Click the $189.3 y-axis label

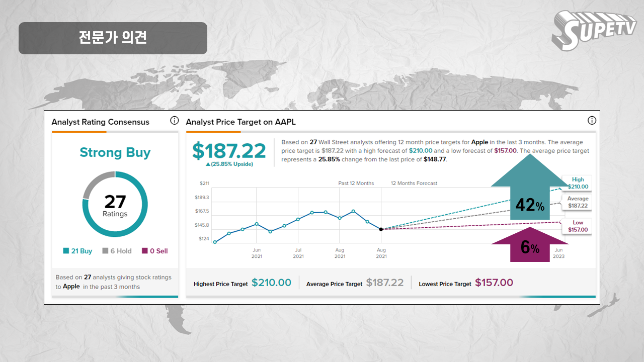click(x=202, y=198)
